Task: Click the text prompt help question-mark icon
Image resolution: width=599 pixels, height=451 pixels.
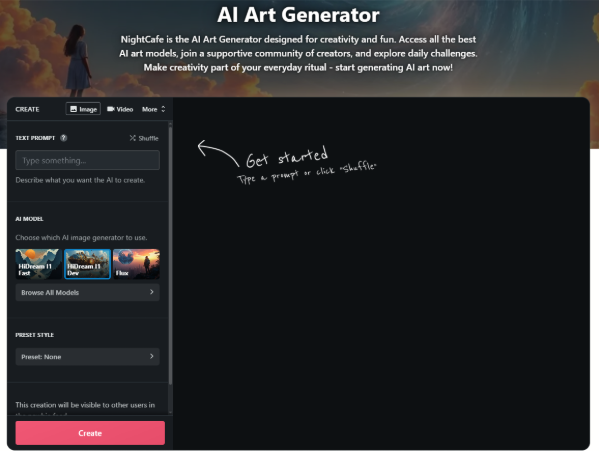Action: 64,138
